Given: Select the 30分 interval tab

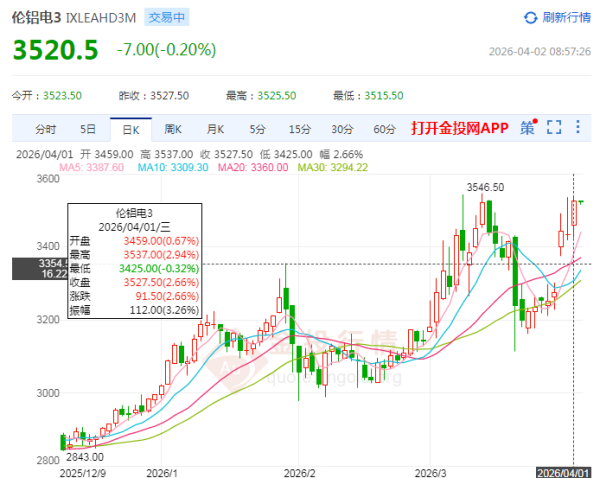Looking at the screenshot, I should 342,129.
